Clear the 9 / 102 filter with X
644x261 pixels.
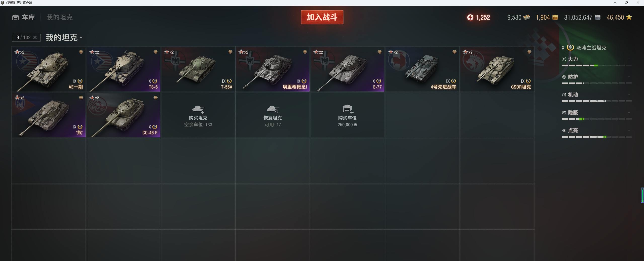point(35,37)
